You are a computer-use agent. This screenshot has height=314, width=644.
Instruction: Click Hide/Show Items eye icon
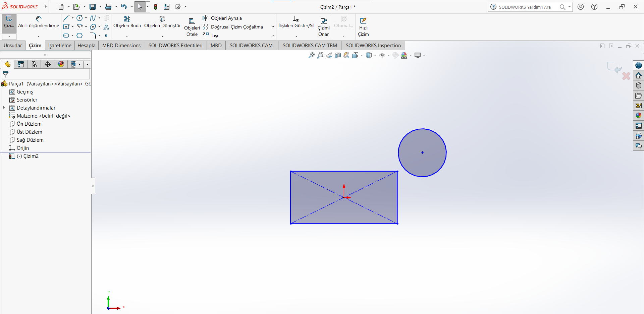(x=382, y=55)
